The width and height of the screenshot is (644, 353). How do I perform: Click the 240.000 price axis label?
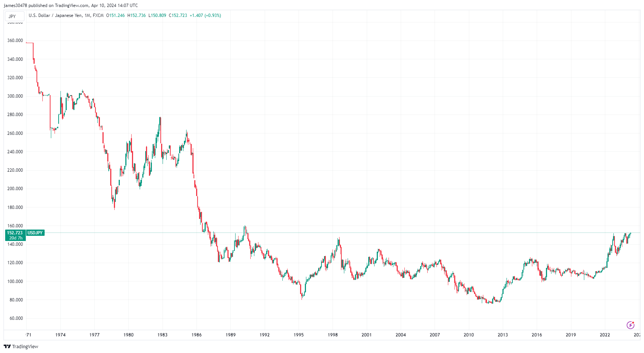pos(15,151)
